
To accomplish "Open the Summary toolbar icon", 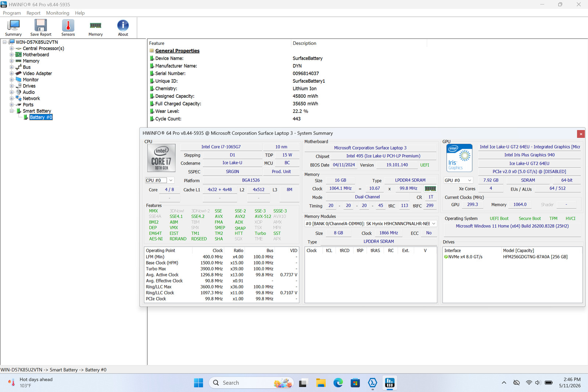I will pos(13,28).
